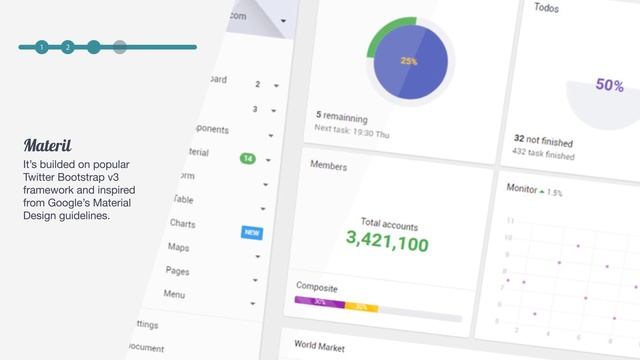Screen dimensions: 640x360
Task: Select step 1 in the progress stepper
Action: (x=42, y=47)
